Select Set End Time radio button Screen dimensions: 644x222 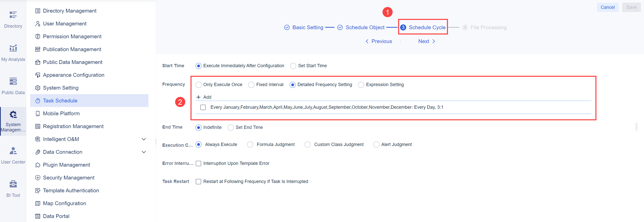pyautogui.click(x=231, y=128)
